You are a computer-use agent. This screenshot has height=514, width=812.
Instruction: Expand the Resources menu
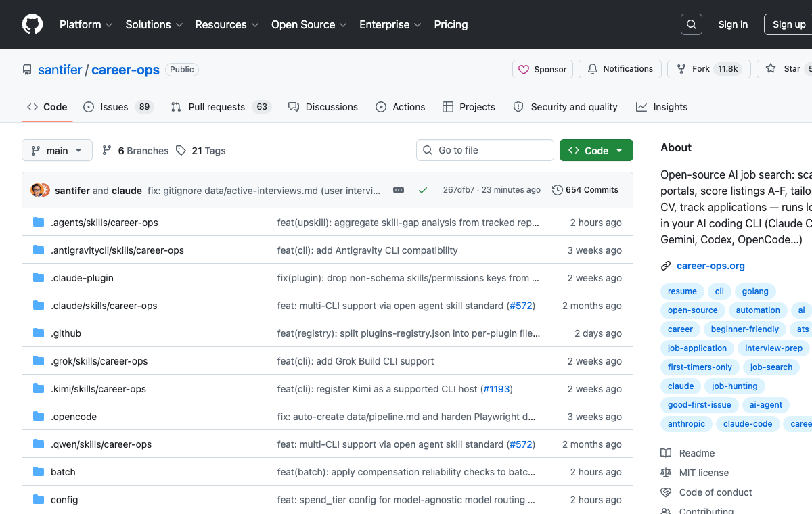[x=227, y=24]
